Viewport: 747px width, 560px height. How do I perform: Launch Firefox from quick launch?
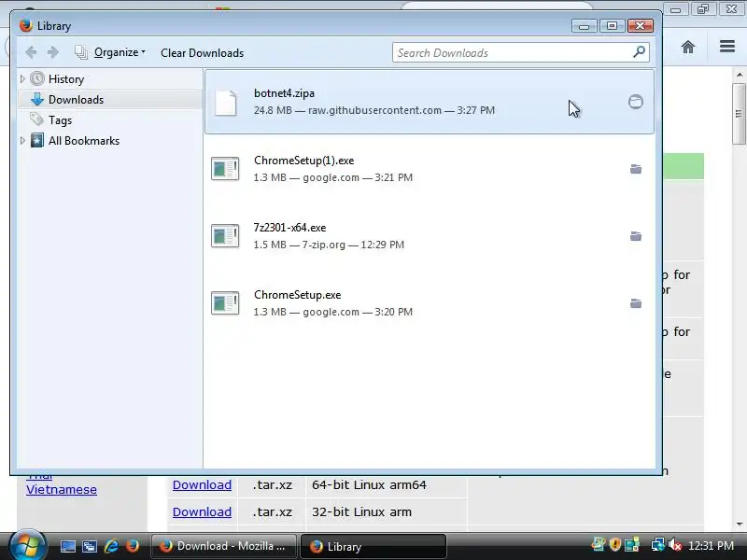click(x=133, y=546)
